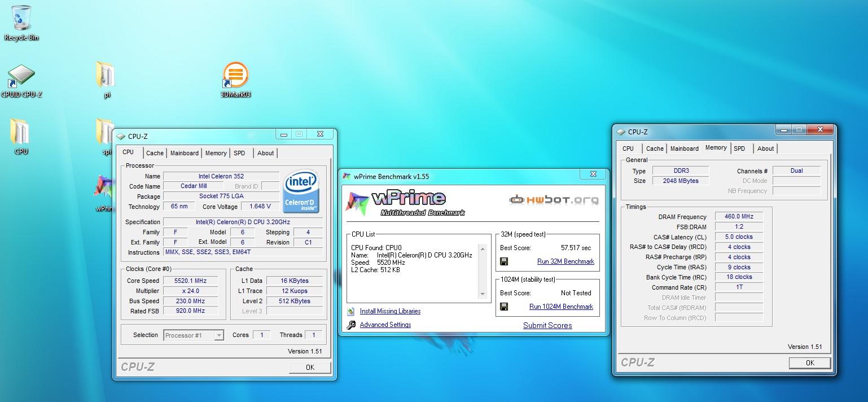The height and width of the screenshot is (402, 868).
Task: Click OK in right CPU-Z memory window
Action: (810, 363)
